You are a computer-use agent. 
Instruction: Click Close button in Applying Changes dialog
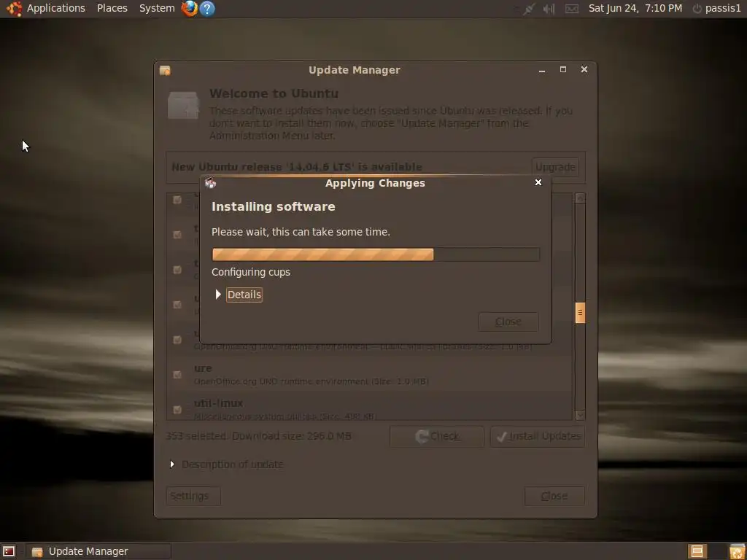[508, 322]
